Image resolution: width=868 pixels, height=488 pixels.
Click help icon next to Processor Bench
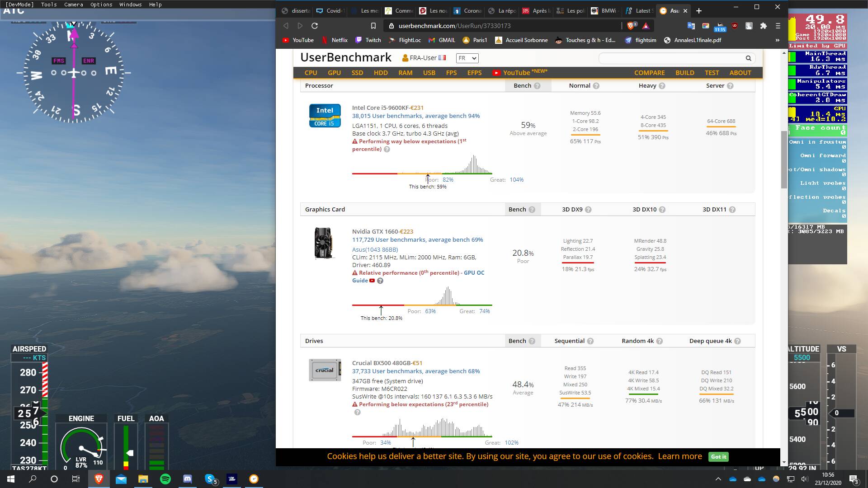[537, 86]
